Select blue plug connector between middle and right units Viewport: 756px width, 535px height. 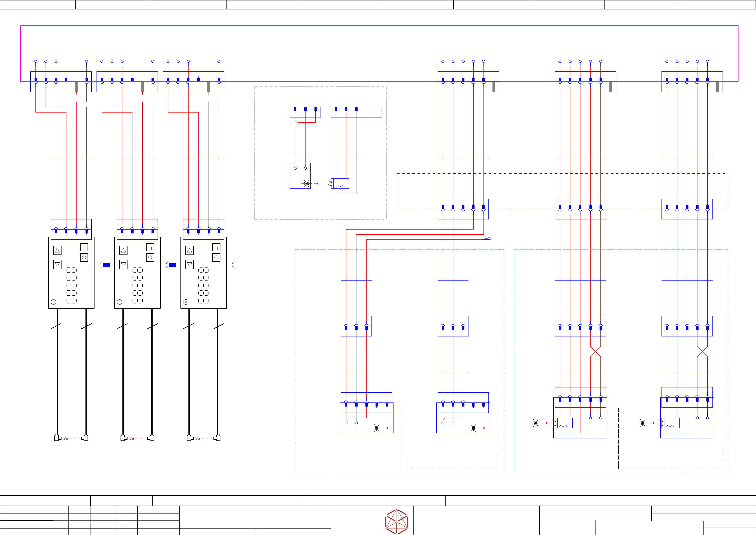(x=172, y=265)
